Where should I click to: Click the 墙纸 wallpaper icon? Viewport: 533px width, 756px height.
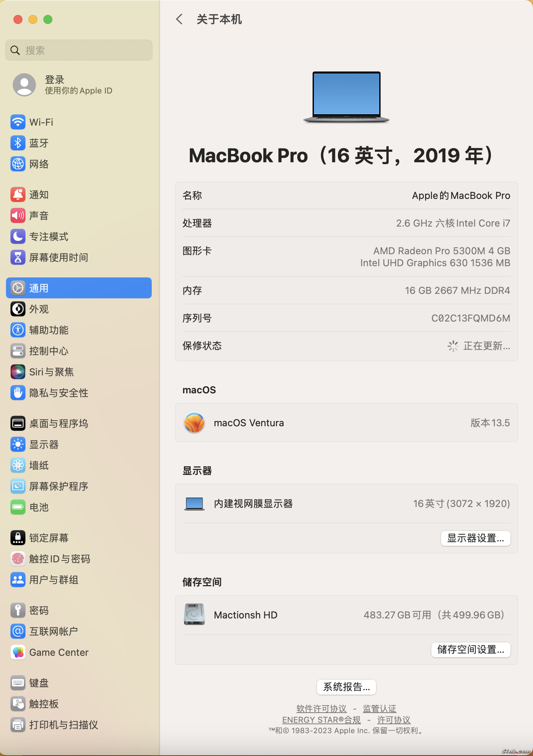(18, 465)
